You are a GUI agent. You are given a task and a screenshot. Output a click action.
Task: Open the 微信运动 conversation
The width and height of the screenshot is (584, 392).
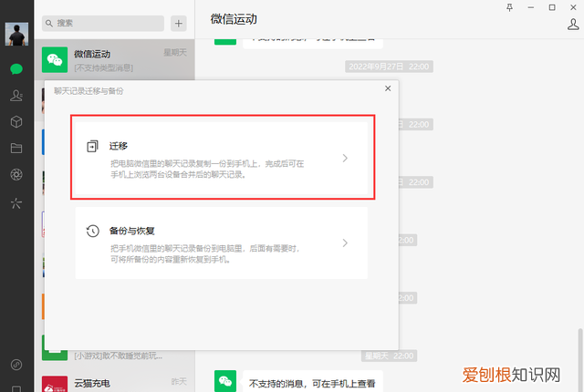click(115, 60)
